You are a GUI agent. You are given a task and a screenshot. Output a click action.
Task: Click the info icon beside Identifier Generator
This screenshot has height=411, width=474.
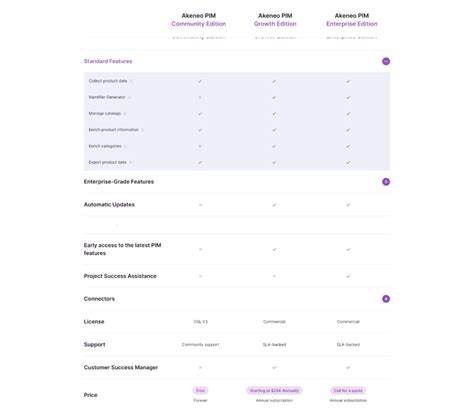[130, 97]
